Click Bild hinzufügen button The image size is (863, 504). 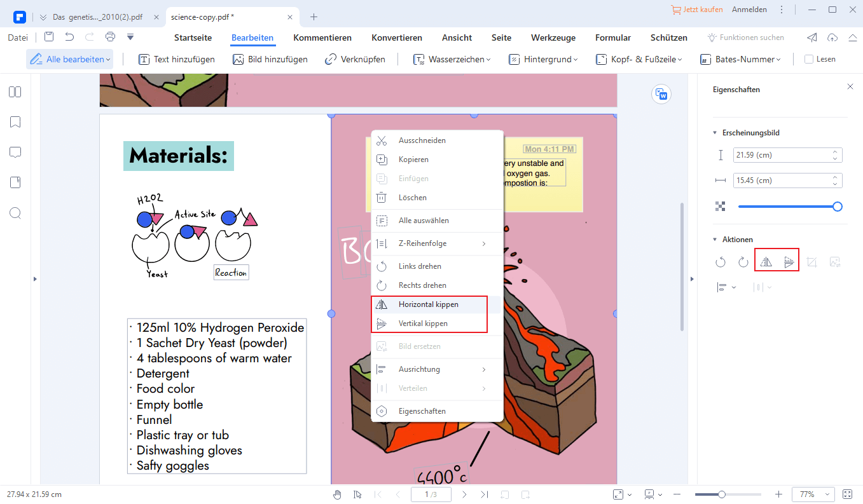tap(270, 59)
